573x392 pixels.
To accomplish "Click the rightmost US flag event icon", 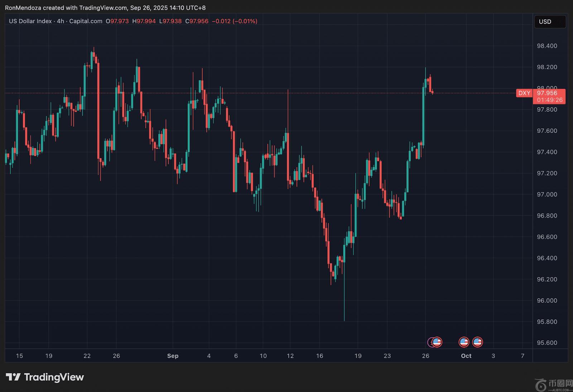I will (x=477, y=342).
